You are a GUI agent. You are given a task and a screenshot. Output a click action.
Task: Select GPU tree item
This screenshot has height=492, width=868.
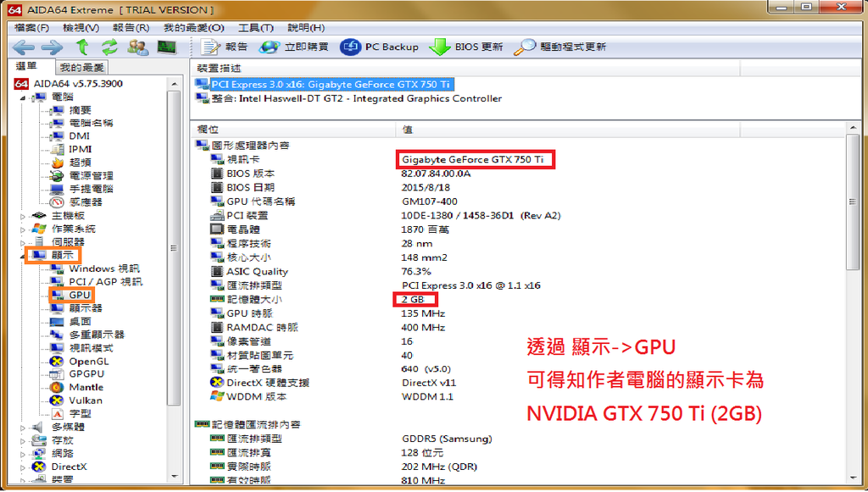[x=80, y=296]
